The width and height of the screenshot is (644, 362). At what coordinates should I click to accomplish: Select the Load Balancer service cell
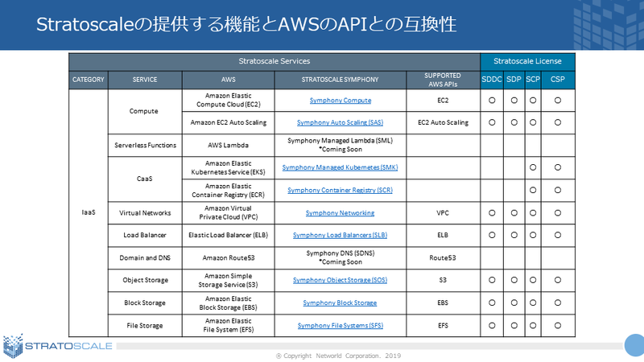[x=145, y=235]
